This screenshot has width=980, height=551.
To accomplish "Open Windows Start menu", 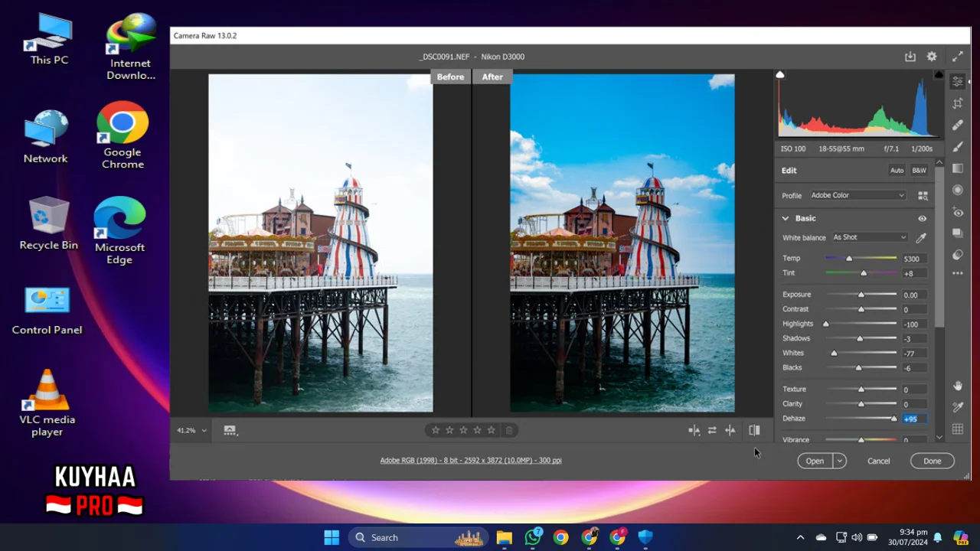I will coord(332,537).
